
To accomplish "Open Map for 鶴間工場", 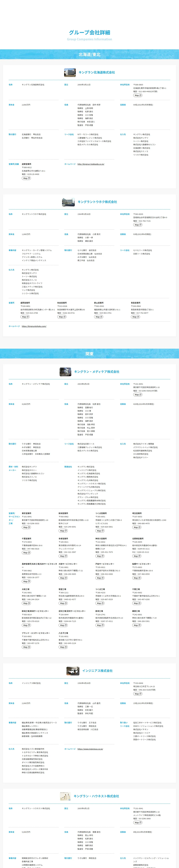I will pyautogui.click(x=137, y=625).
